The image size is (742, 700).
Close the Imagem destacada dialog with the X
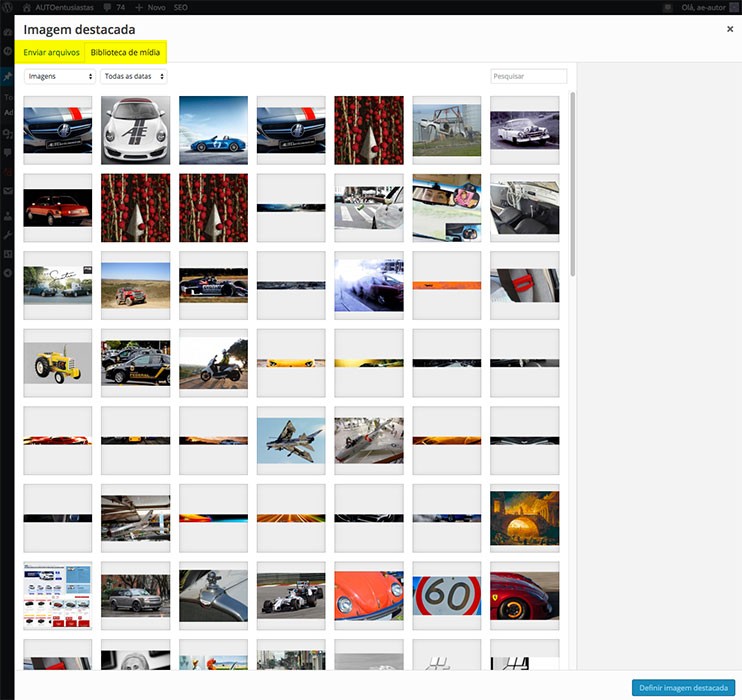(729, 30)
